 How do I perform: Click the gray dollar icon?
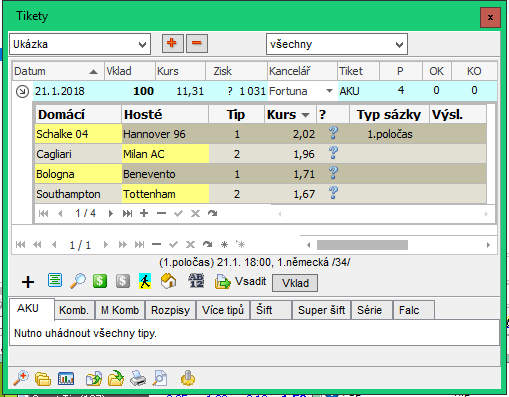tap(123, 281)
